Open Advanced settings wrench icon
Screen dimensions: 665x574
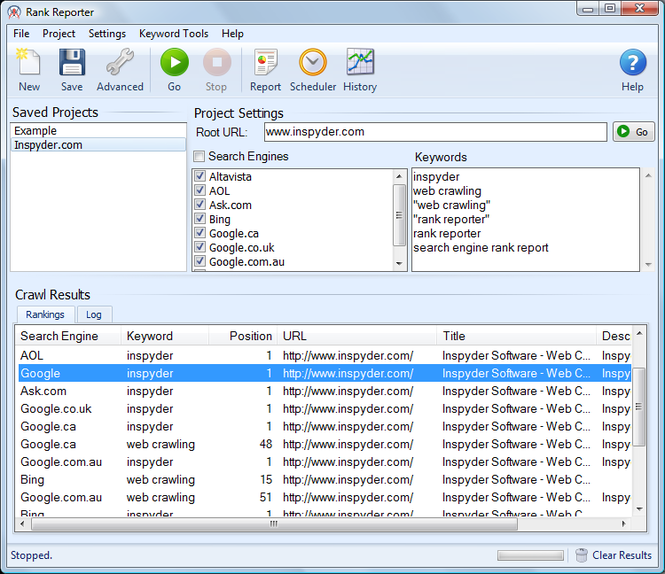120,62
